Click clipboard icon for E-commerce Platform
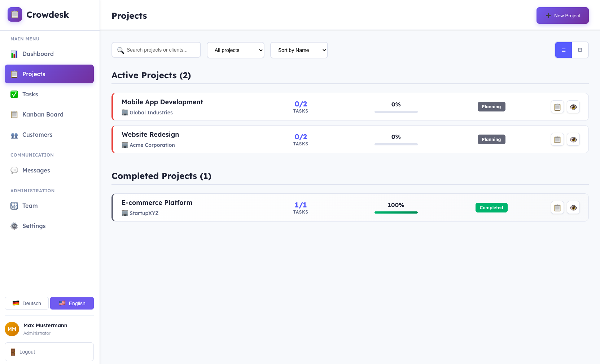 pyautogui.click(x=557, y=207)
